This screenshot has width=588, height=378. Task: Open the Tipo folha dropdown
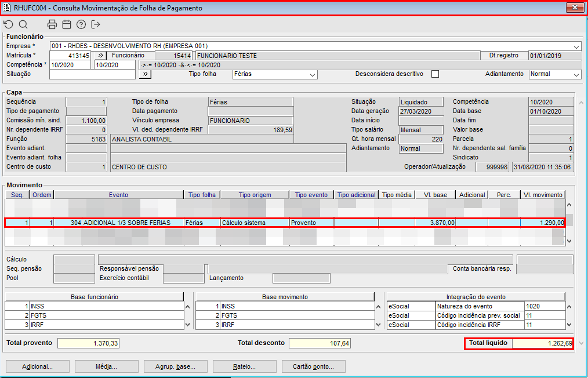click(313, 75)
